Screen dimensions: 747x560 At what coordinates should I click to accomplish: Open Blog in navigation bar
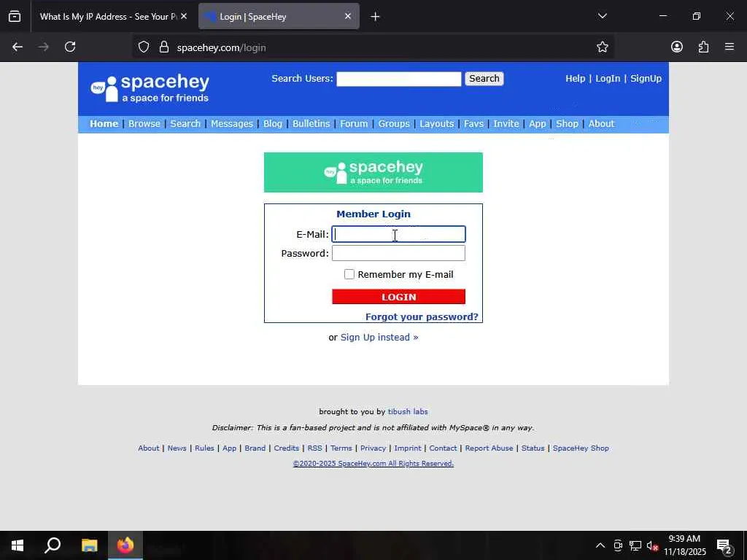click(x=273, y=124)
